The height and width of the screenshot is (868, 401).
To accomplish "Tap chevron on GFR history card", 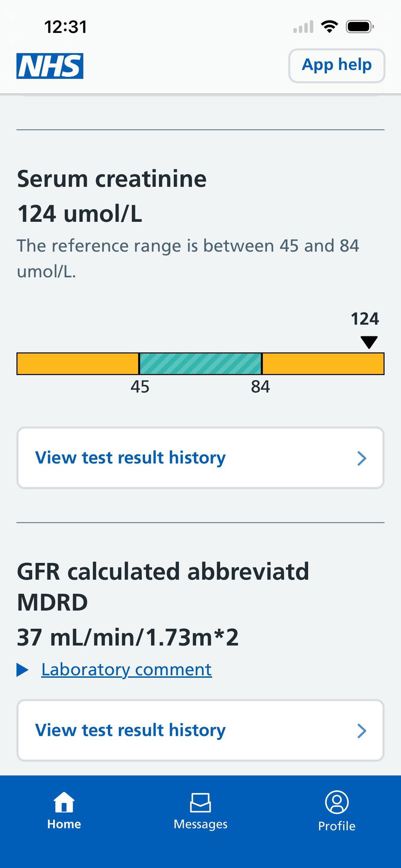I will (362, 731).
